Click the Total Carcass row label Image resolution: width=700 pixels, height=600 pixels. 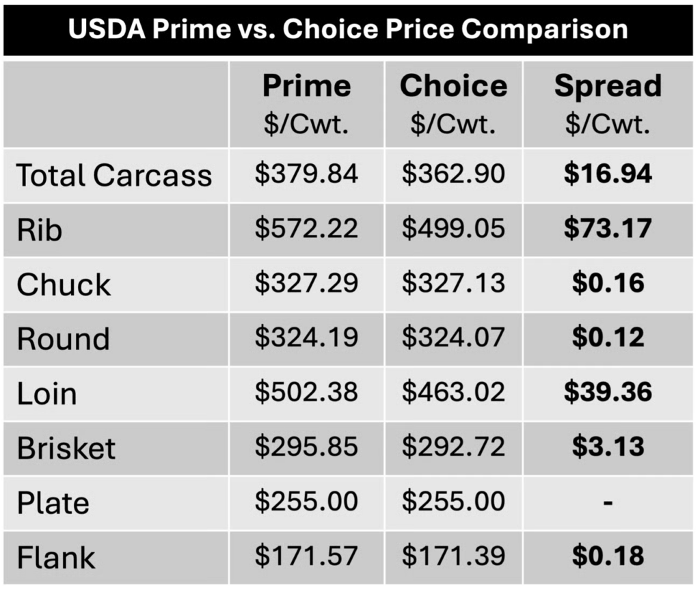[114, 175]
